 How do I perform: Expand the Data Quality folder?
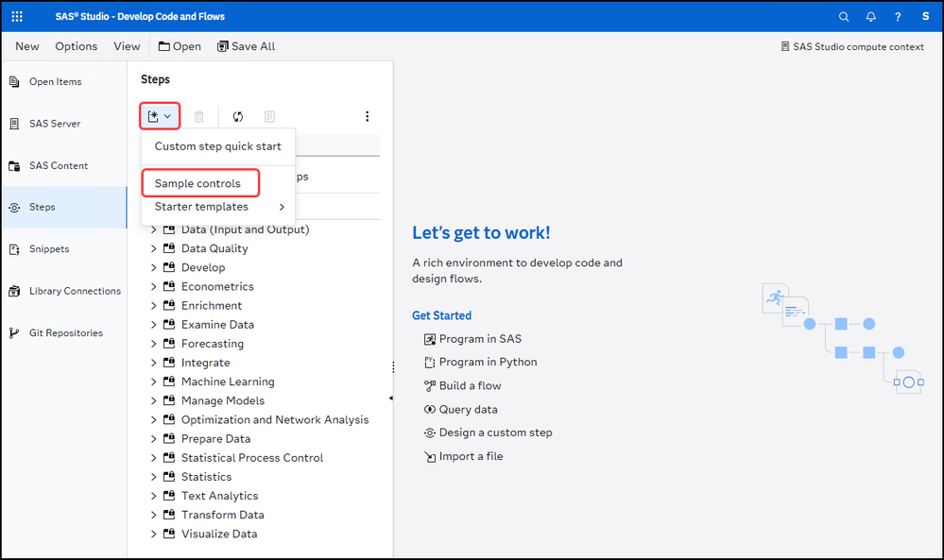pyautogui.click(x=153, y=248)
